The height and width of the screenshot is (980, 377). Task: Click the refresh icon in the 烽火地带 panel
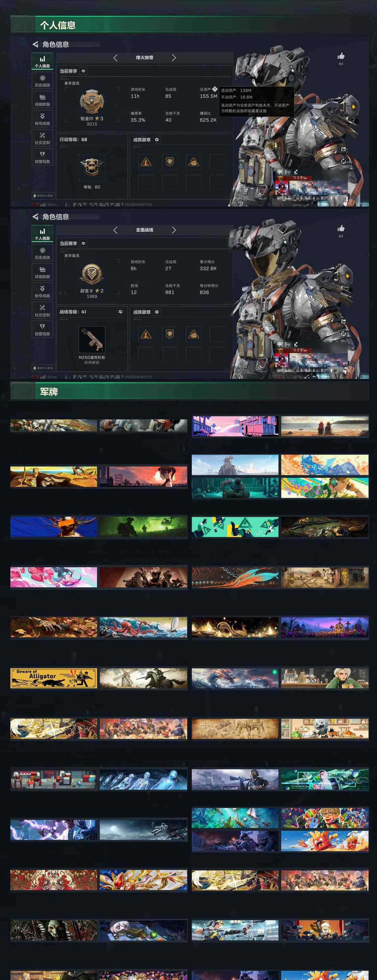tap(344, 161)
